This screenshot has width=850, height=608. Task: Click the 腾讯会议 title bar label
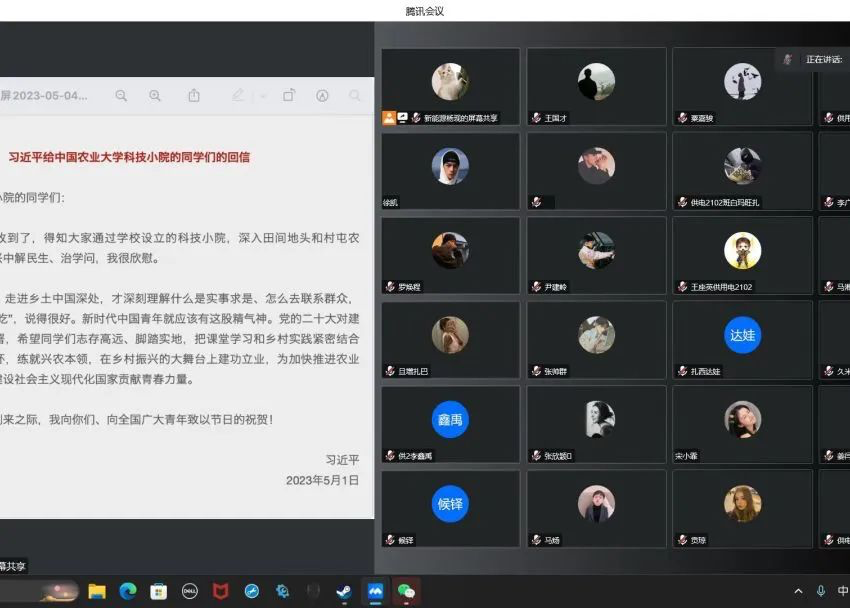click(424, 12)
